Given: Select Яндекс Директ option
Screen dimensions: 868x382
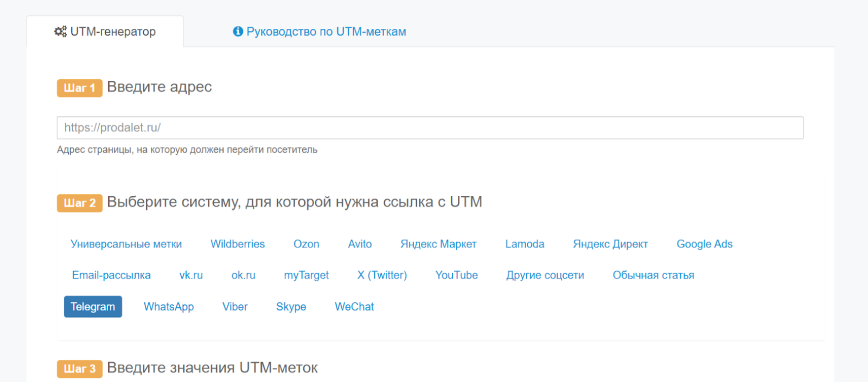Looking at the screenshot, I should click(x=610, y=244).
